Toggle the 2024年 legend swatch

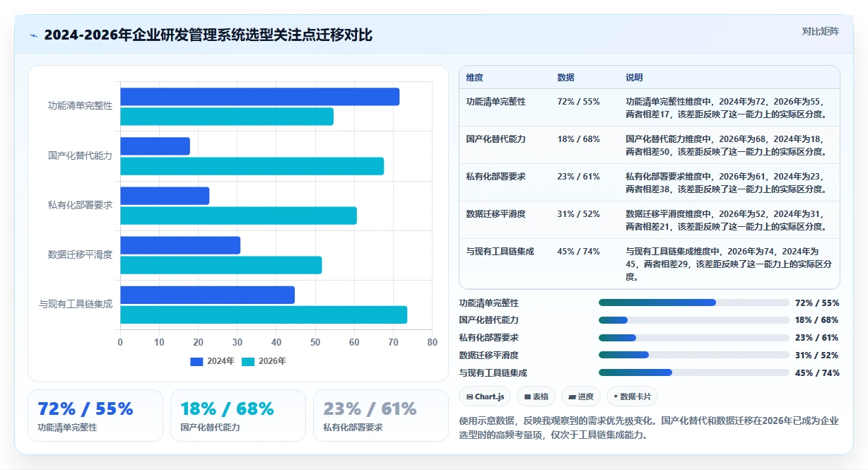pyautogui.click(x=197, y=361)
